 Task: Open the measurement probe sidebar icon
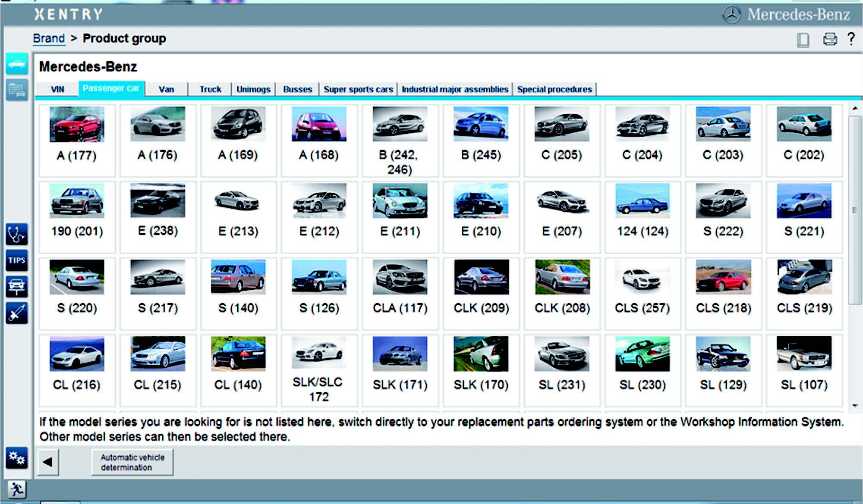click(17, 313)
